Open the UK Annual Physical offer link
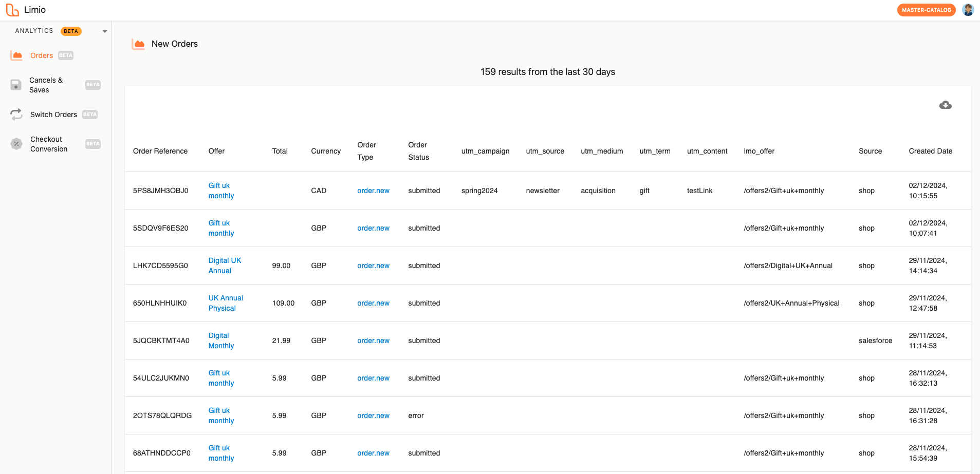Image resolution: width=980 pixels, height=474 pixels. [x=226, y=303]
